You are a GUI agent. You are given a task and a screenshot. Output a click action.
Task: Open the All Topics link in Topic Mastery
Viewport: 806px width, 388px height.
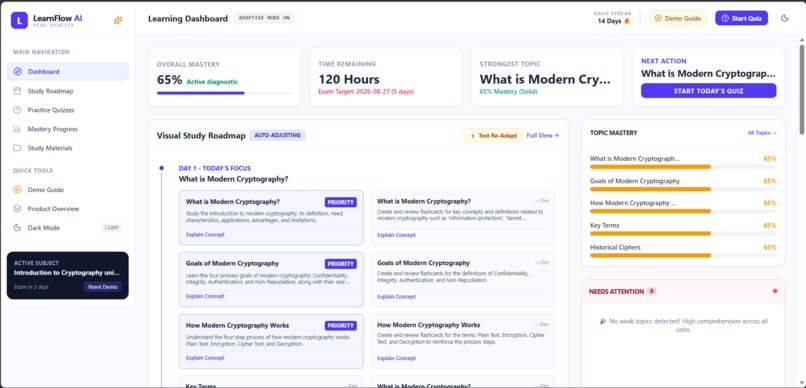(762, 133)
